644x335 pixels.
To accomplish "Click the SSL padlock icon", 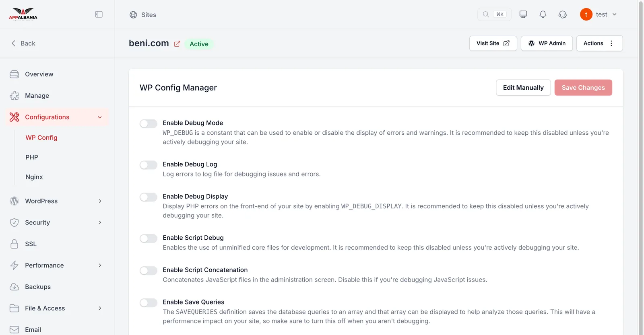I will (14, 244).
